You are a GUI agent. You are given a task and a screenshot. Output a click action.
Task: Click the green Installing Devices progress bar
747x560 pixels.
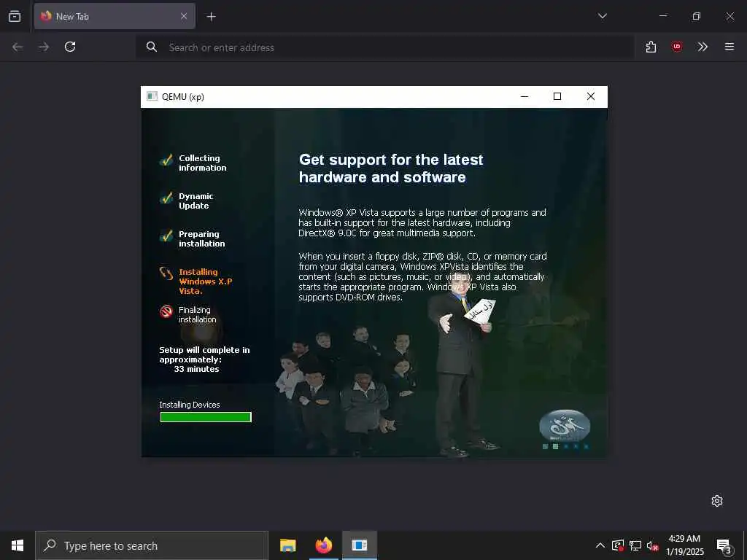(x=206, y=417)
